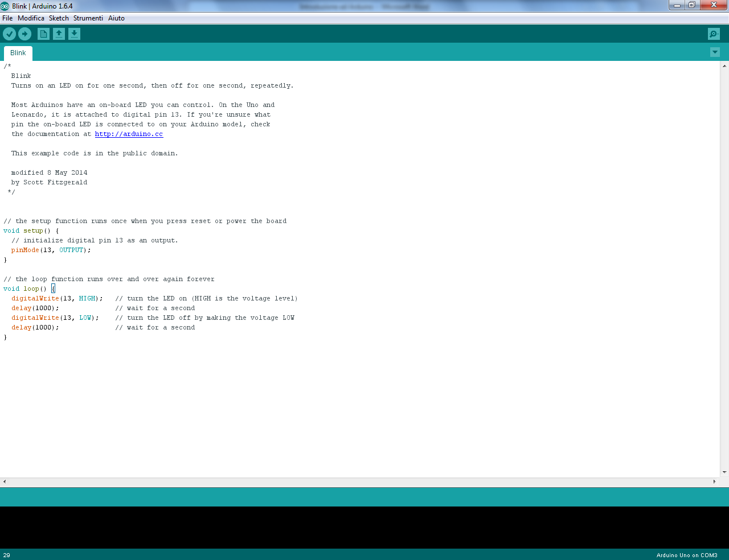Select the Blink sketch tab
This screenshot has height=560, width=729.
pyautogui.click(x=18, y=53)
